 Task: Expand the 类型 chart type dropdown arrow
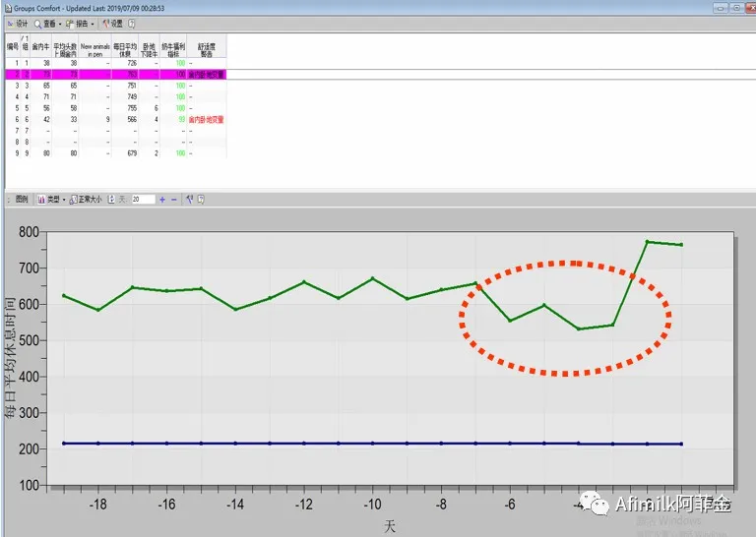64,200
